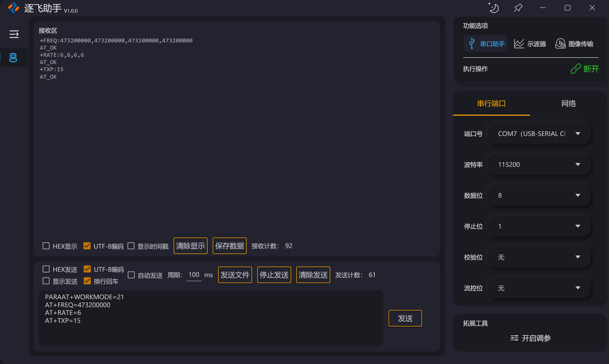Collapse the sidebar hamburger menu
The width and height of the screenshot is (609, 364).
click(x=14, y=34)
